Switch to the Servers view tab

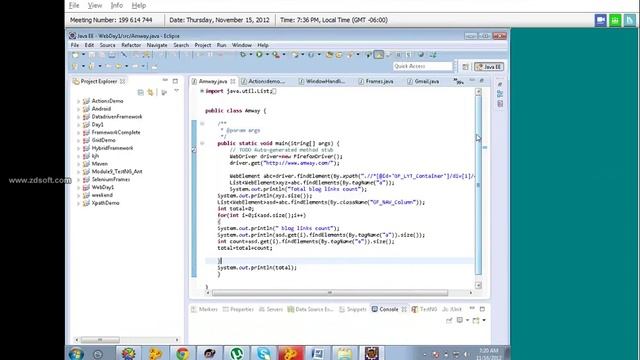(x=271, y=309)
